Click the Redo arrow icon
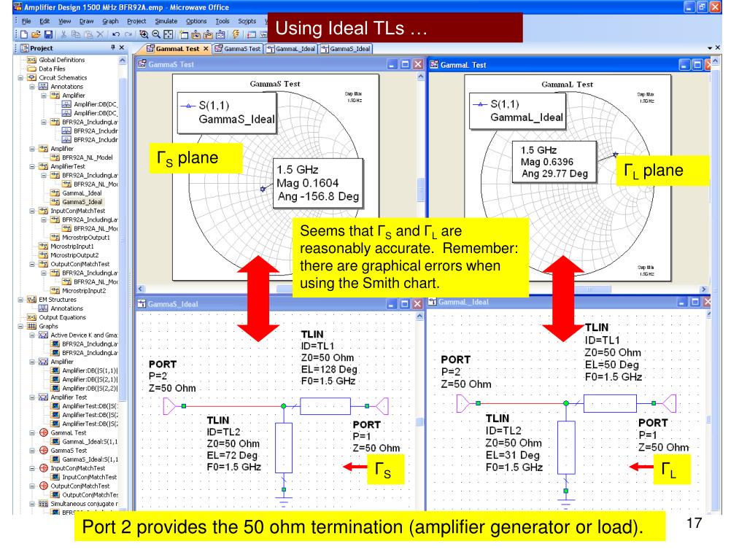The image size is (747, 560). (128, 34)
